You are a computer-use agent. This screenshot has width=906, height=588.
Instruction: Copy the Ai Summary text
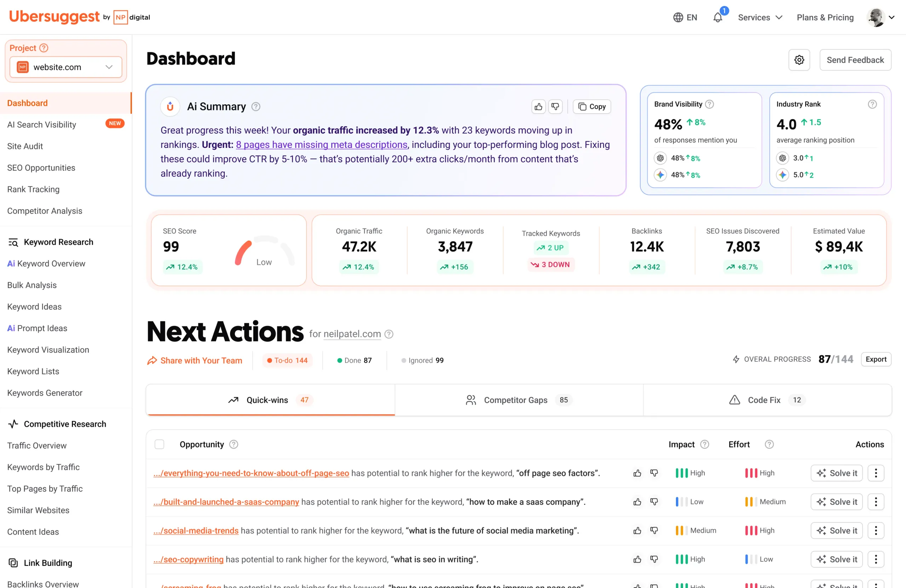coord(592,107)
